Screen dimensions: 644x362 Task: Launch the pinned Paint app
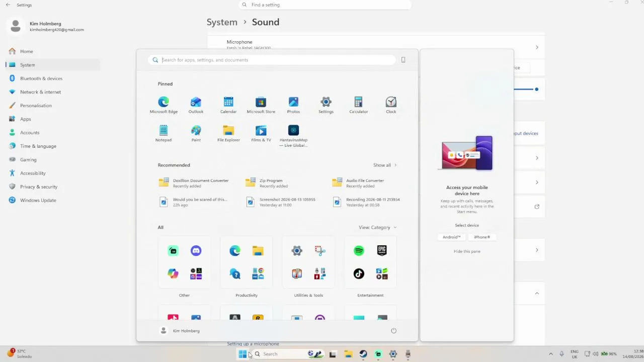[x=196, y=134]
